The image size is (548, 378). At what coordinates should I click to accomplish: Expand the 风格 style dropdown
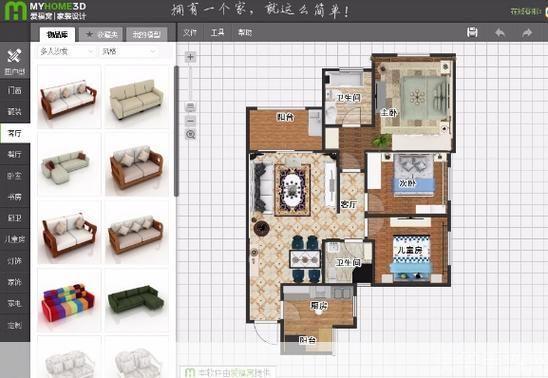click(x=129, y=52)
